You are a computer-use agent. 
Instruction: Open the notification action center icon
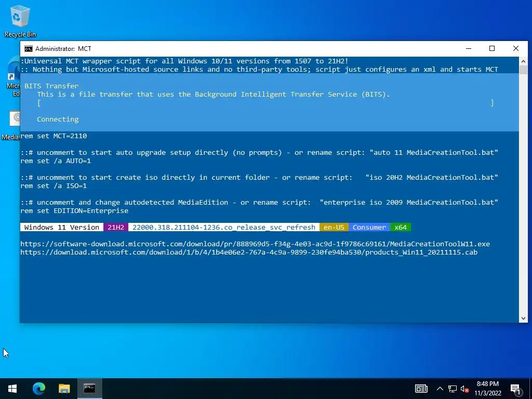tap(515, 389)
